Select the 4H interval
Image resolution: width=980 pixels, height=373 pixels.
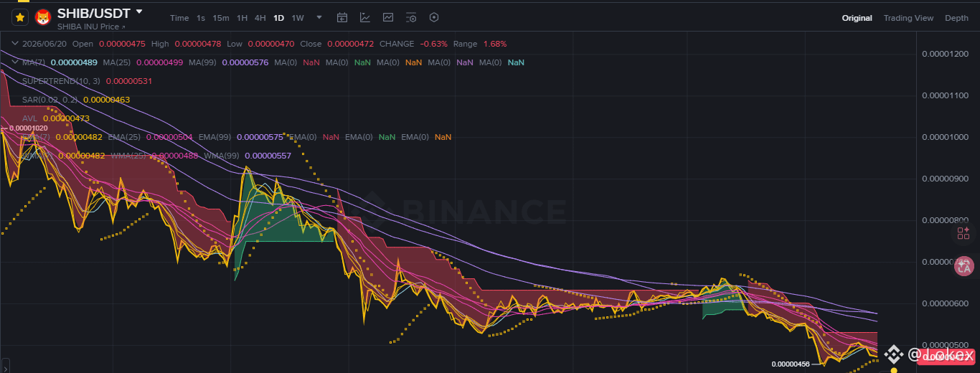(x=260, y=18)
